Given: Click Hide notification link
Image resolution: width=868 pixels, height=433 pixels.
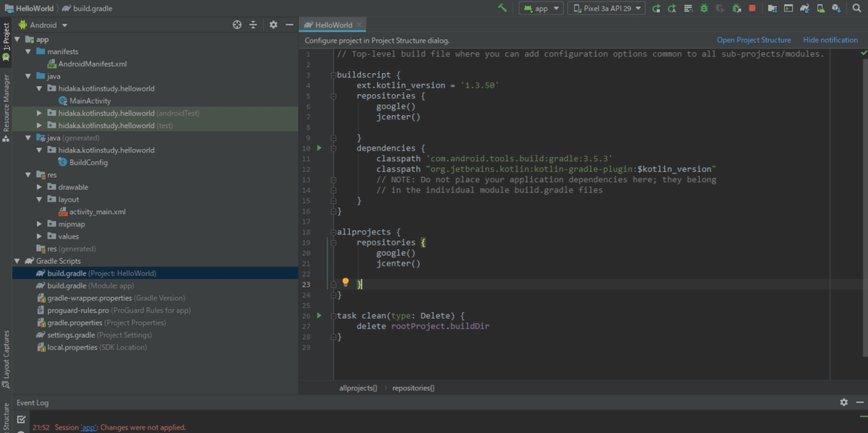Looking at the screenshot, I should tap(830, 40).
